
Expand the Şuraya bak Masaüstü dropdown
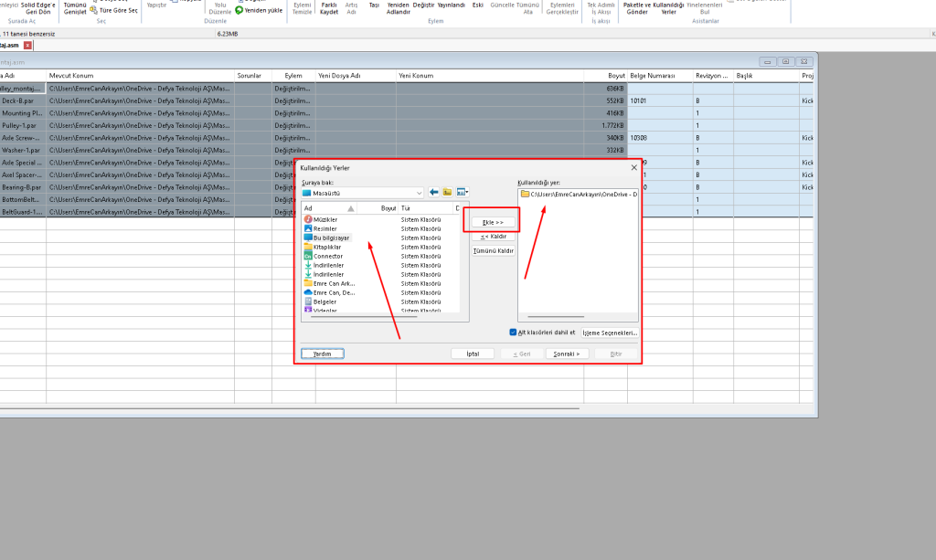(419, 193)
